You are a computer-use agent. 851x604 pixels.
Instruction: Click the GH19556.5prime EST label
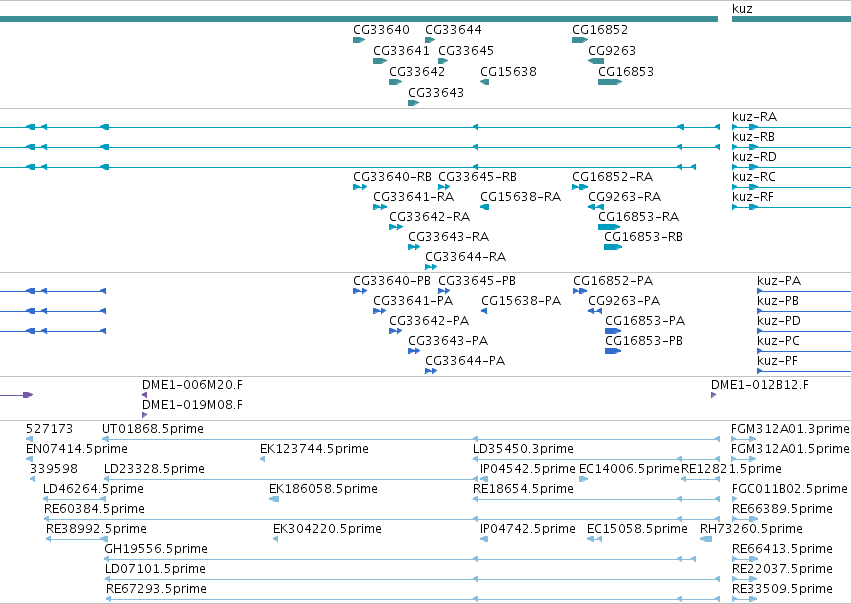(156, 549)
